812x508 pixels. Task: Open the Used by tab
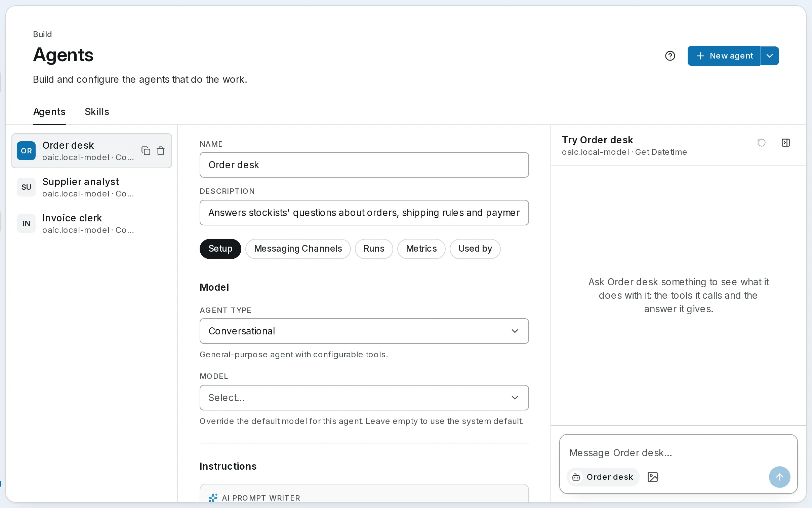(475, 249)
